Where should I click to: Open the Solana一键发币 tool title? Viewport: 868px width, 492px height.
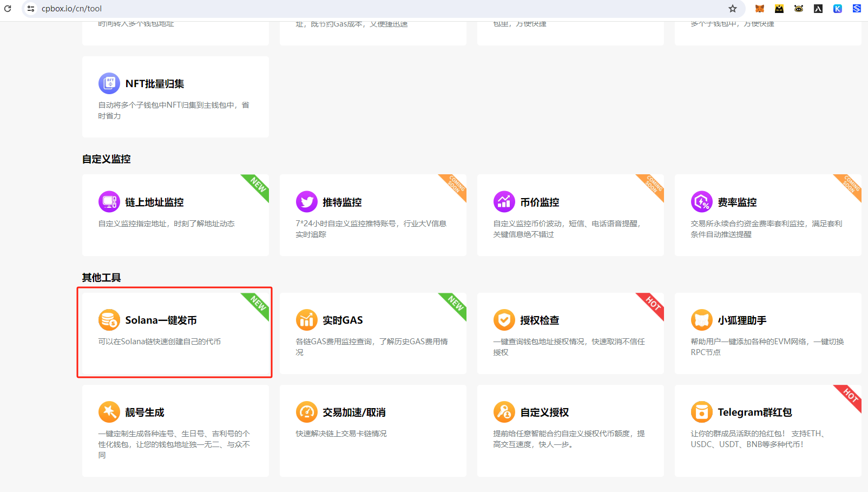(x=161, y=320)
